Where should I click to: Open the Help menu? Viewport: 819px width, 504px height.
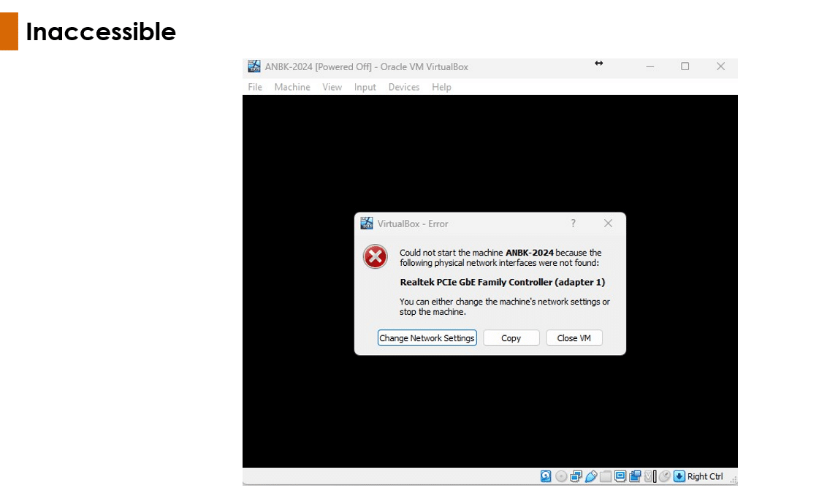[441, 87]
